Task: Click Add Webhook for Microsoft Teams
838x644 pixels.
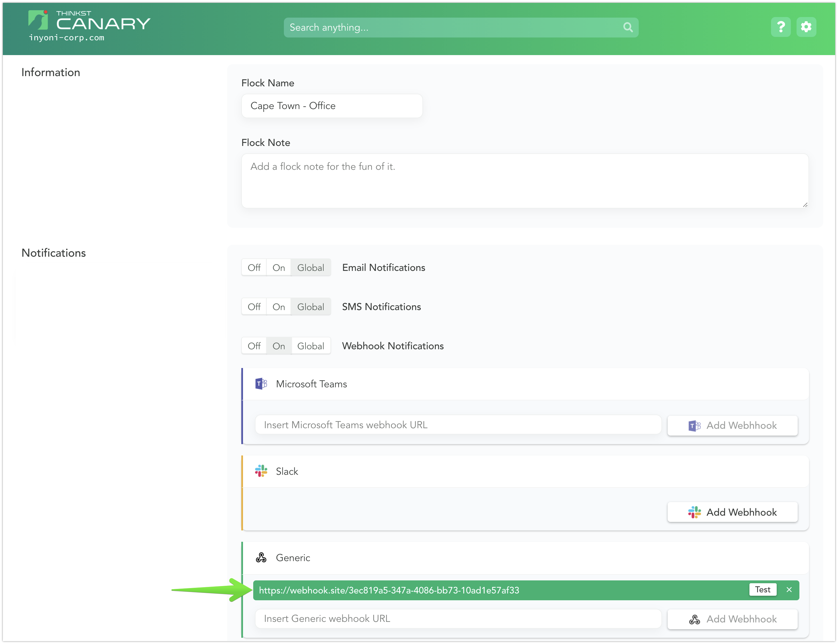Action: coord(732,425)
